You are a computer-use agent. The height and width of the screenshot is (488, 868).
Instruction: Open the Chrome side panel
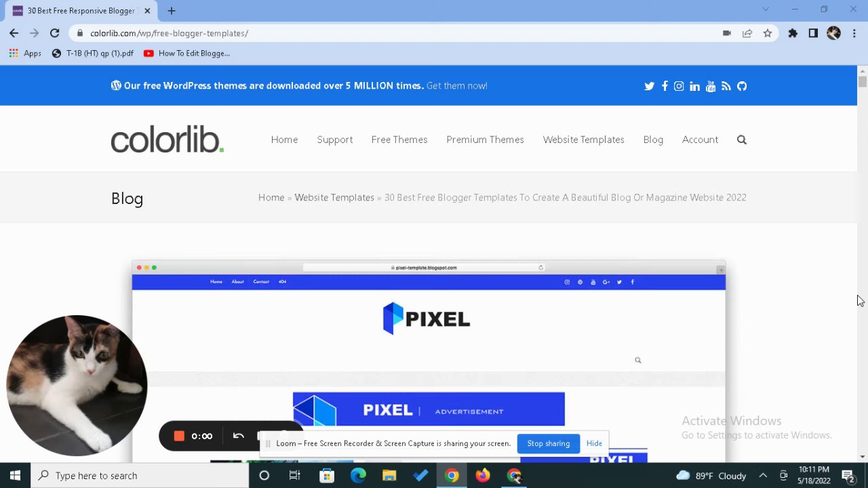coord(813,33)
